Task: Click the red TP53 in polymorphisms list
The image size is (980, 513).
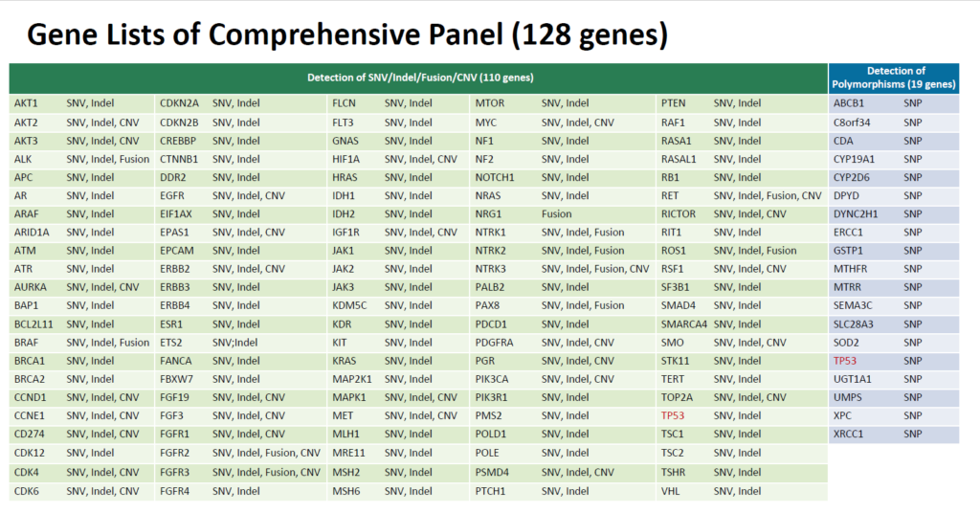Action: click(846, 361)
